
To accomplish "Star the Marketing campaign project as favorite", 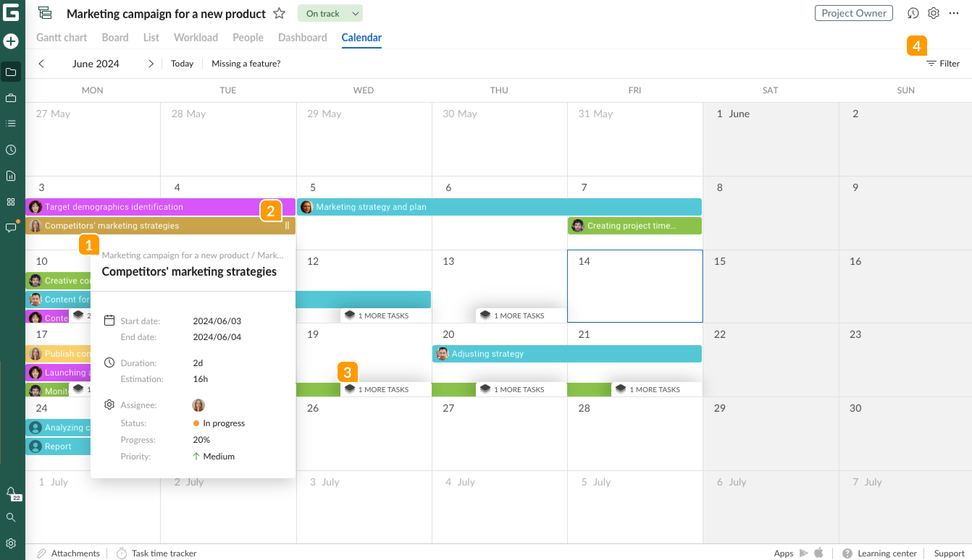I will point(280,13).
